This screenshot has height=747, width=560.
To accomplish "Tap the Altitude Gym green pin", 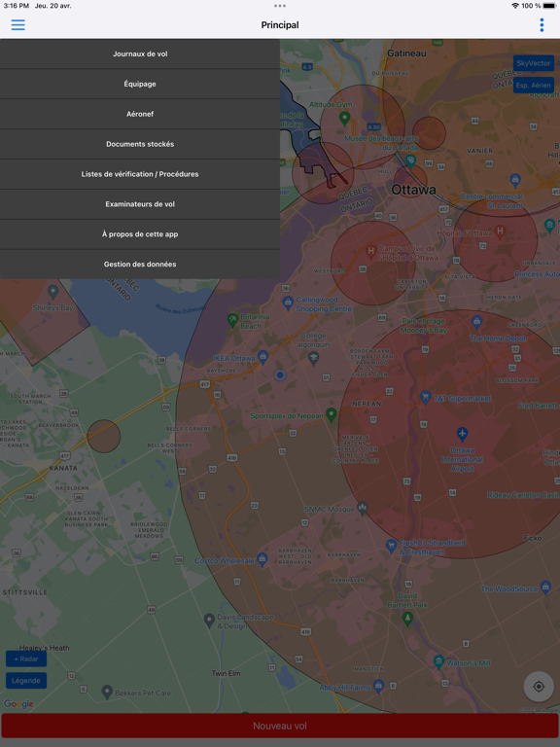I will (344, 118).
